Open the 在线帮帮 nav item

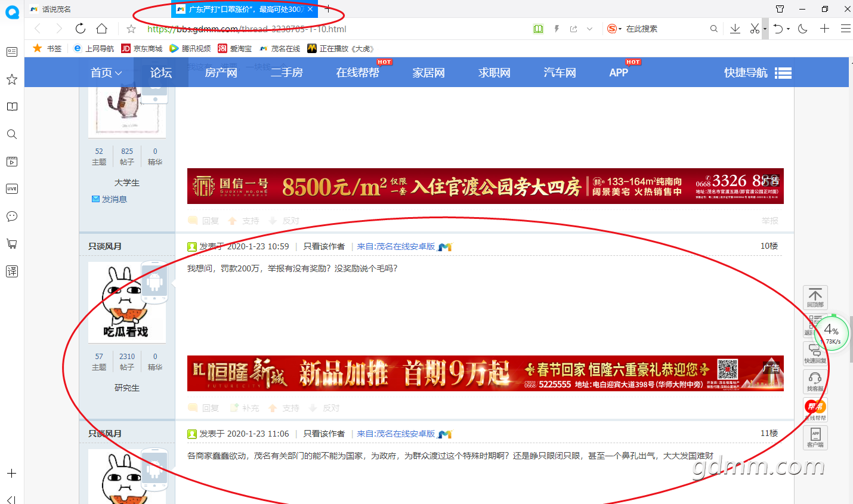tap(357, 73)
